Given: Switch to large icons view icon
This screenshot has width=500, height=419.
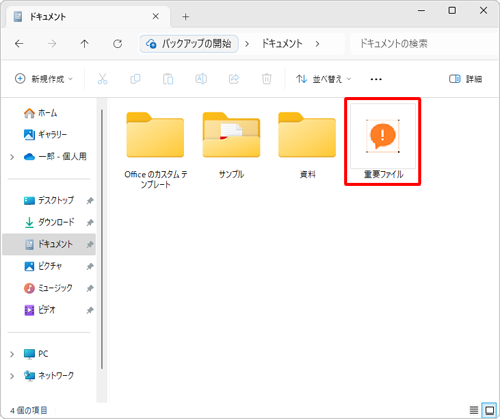Looking at the screenshot, I should [489, 410].
